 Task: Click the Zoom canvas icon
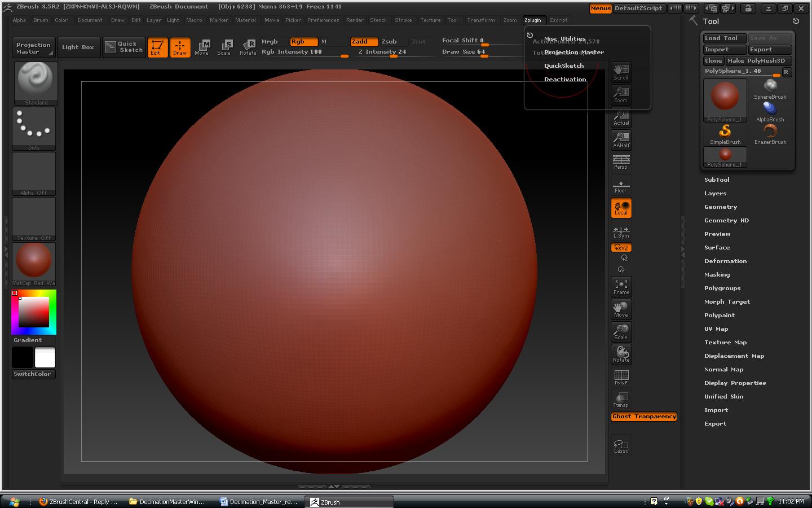[x=621, y=95]
